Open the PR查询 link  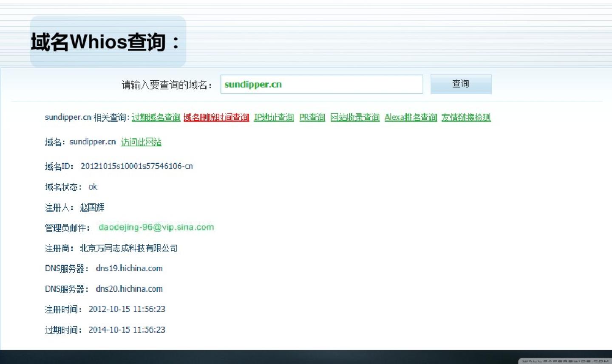tap(312, 117)
